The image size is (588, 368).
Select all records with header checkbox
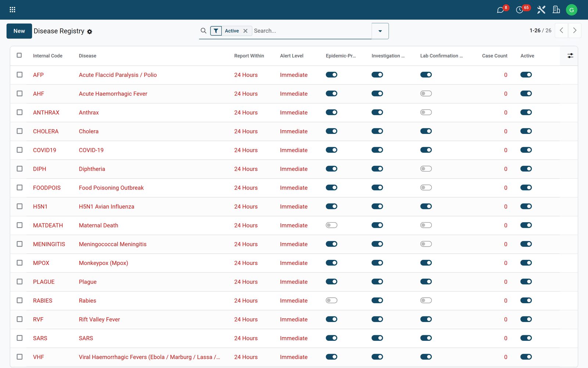coord(19,55)
